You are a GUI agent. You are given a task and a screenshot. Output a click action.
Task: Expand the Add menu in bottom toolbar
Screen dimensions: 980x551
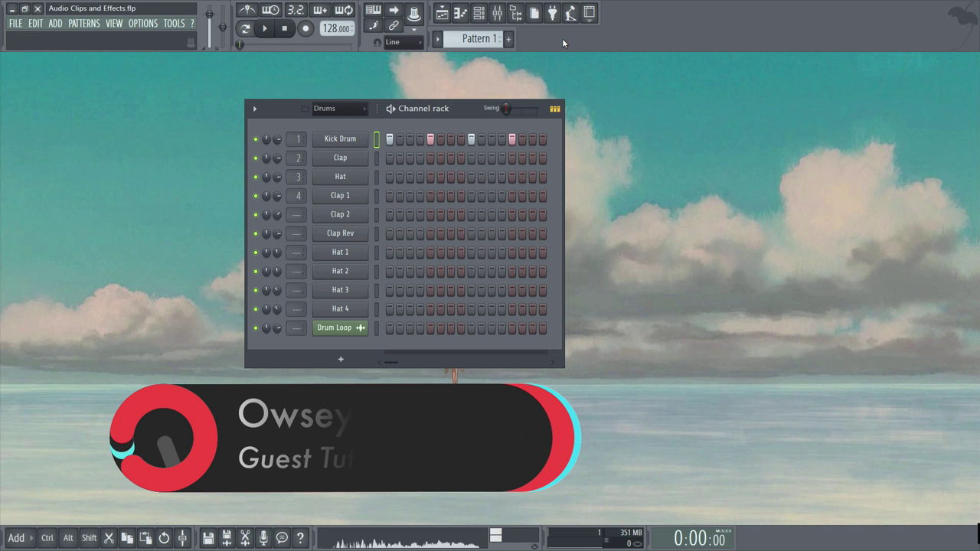coord(16,538)
